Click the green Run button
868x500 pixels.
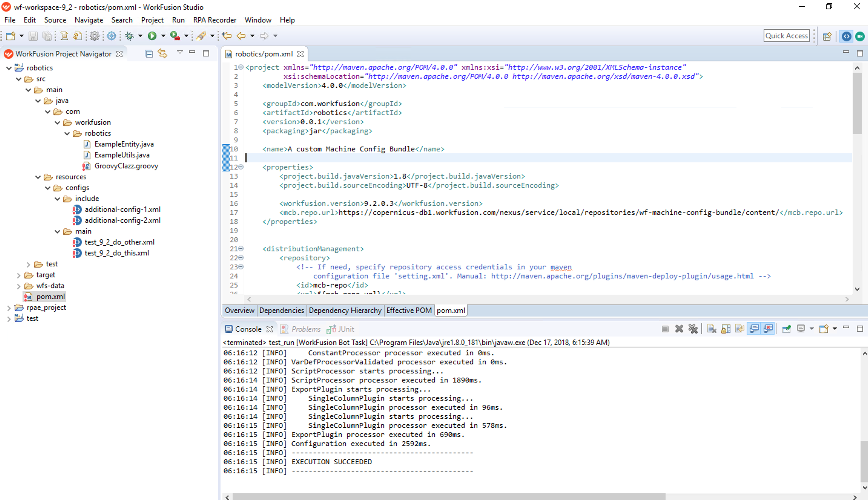[x=152, y=36]
